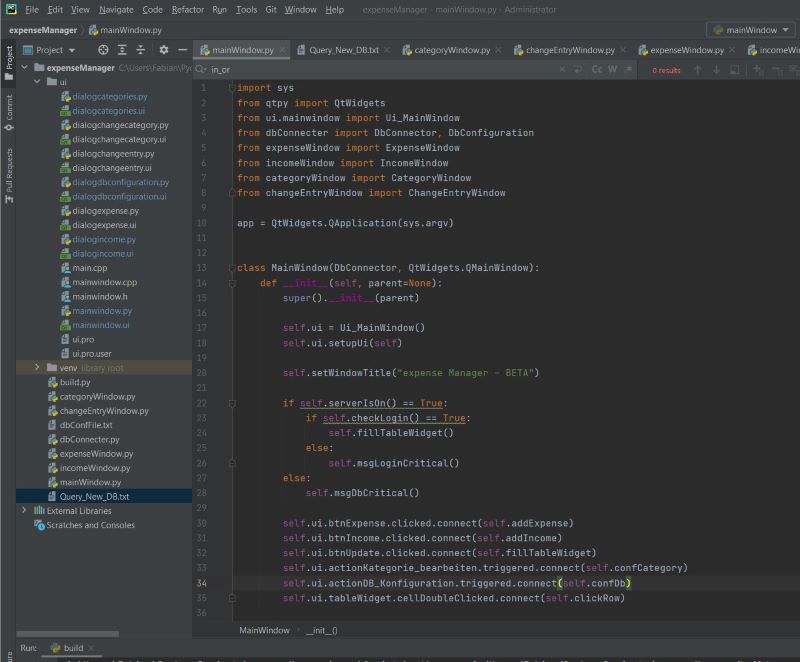Image resolution: width=800 pixels, height=662 pixels.
Task: Toggle Match Case in search bar
Action: [x=597, y=70]
